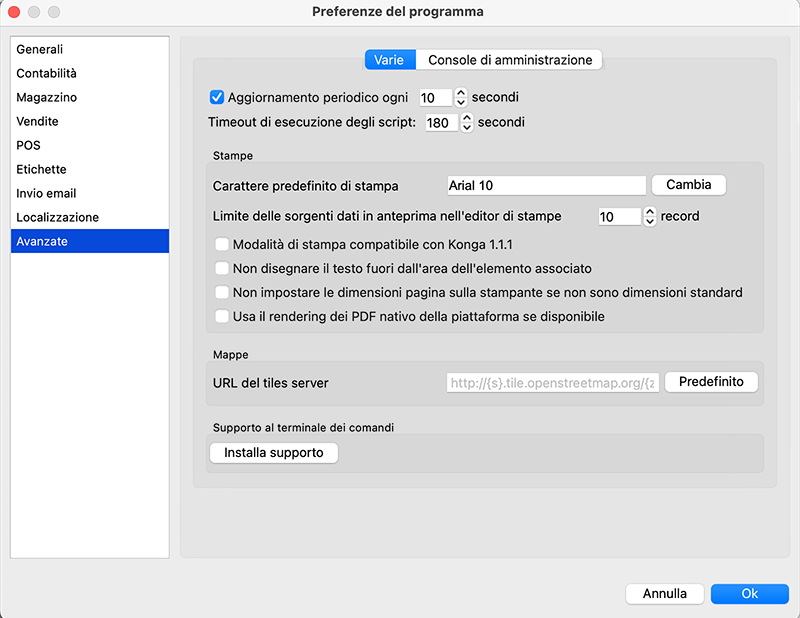This screenshot has width=800, height=618.
Task: Focus the Carattere predefinito di stampa field
Action: tap(546, 186)
